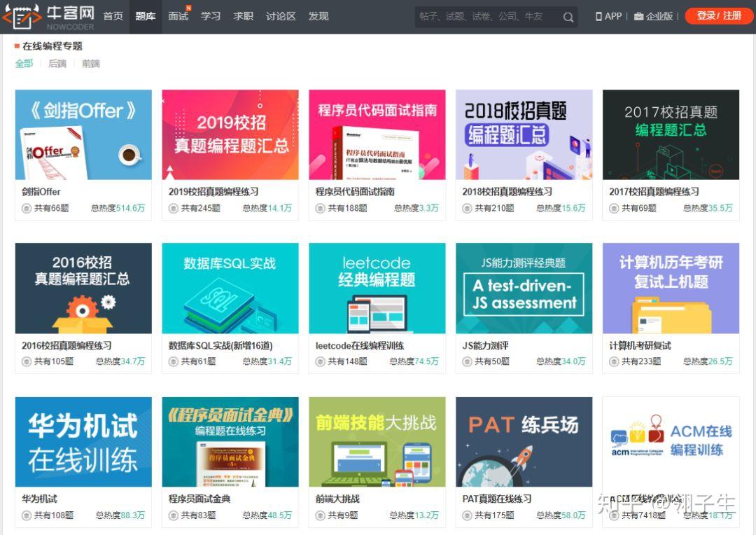
Task: Click the 前端大挑战 title text
Action: [338, 499]
